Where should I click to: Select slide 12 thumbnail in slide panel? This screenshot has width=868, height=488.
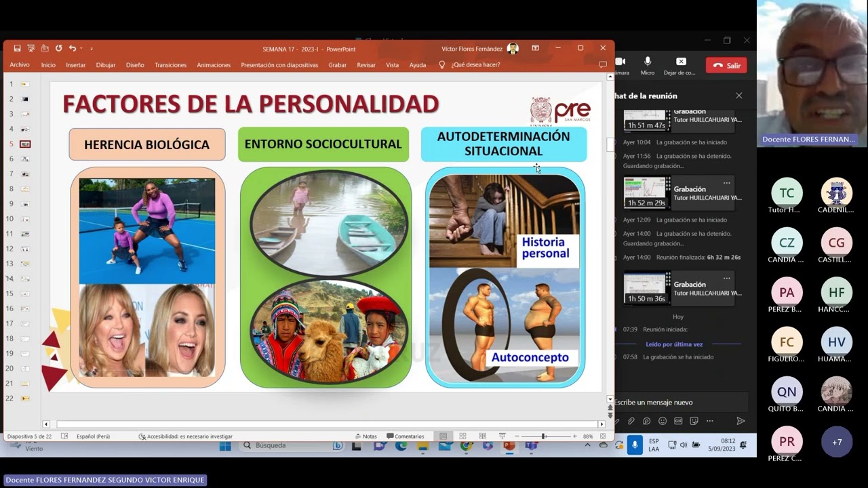25,249
